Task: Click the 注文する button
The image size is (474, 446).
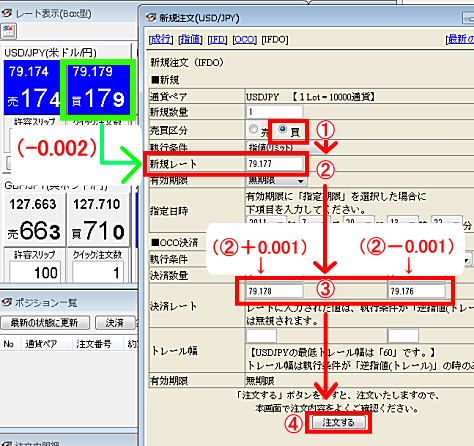Action: [338, 422]
